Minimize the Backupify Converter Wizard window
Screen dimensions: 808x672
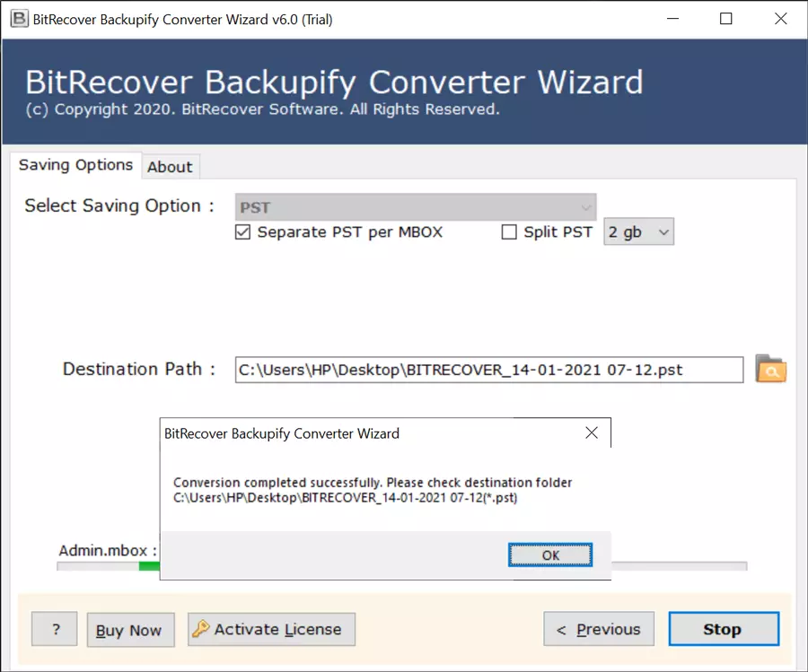pos(672,19)
